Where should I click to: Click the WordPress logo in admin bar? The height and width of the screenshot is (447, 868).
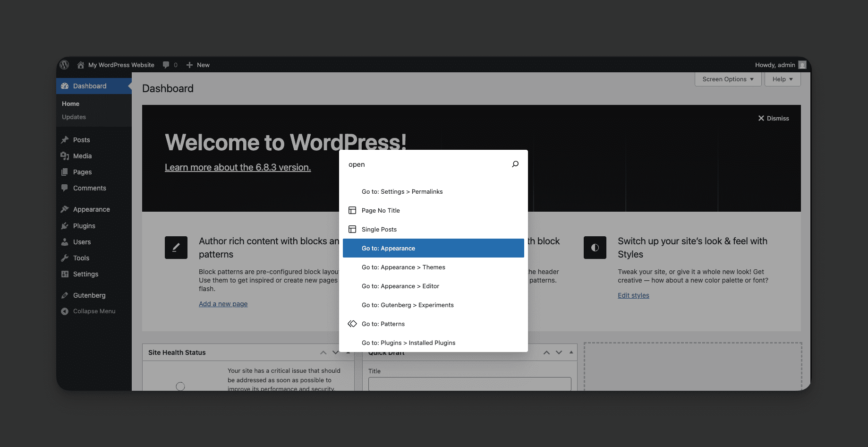(x=65, y=65)
